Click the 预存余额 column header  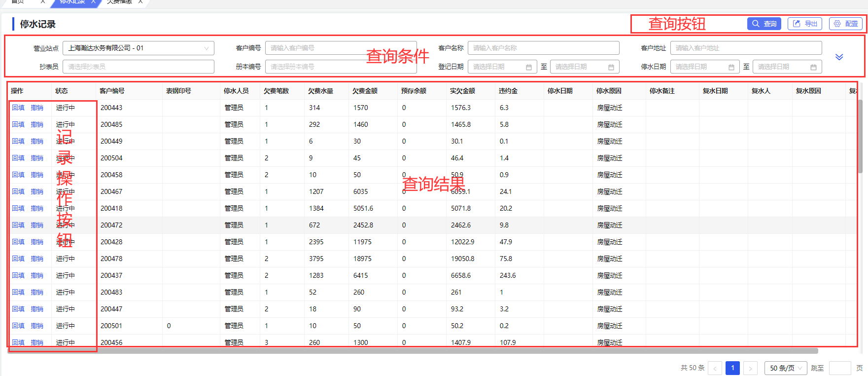pos(414,91)
